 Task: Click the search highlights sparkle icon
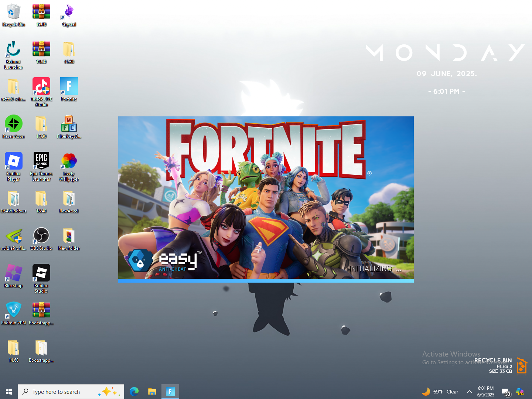109,392
